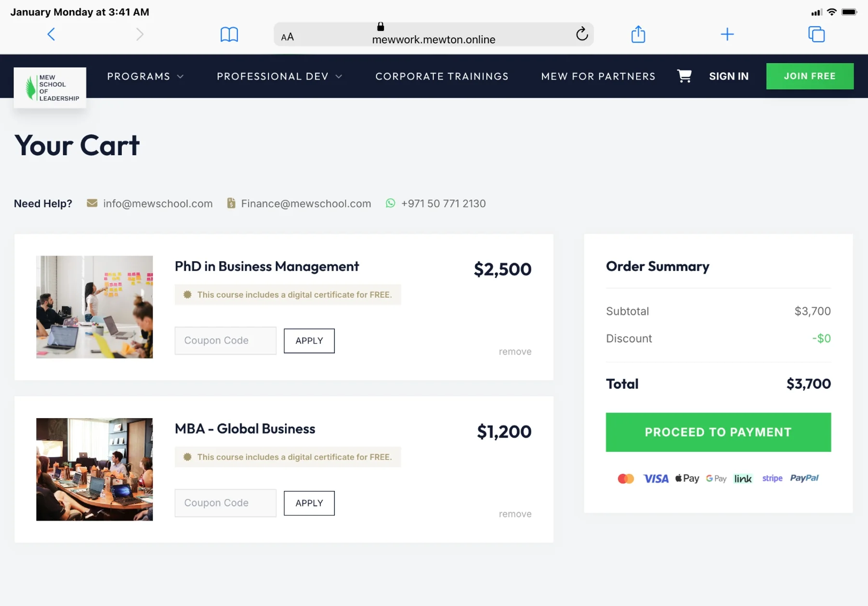Open a new tab with the plus icon
The height and width of the screenshot is (606, 868).
(x=727, y=34)
